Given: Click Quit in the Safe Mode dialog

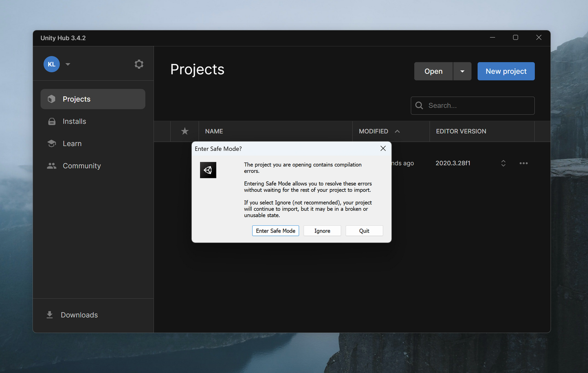Looking at the screenshot, I should [364, 231].
